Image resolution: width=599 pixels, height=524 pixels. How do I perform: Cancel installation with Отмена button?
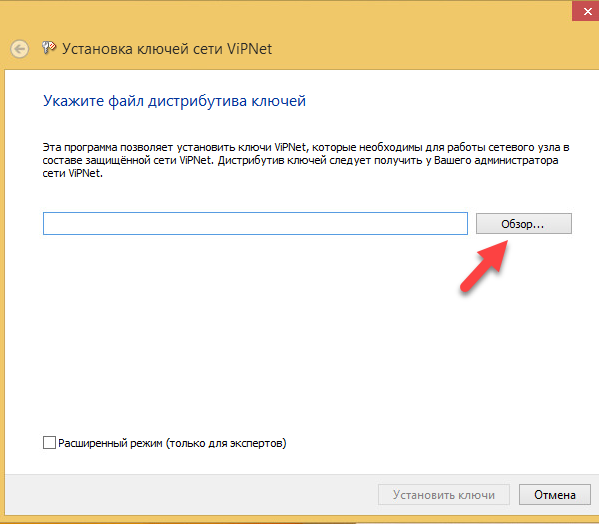(x=555, y=495)
